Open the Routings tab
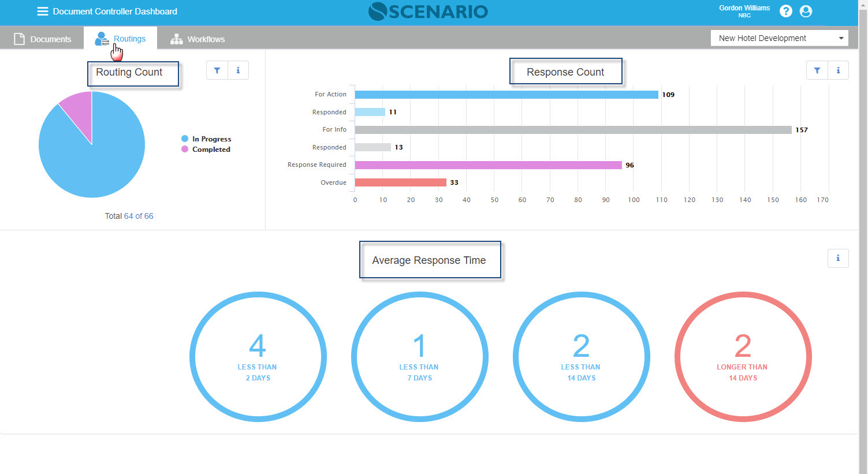The width and height of the screenshot is (868, 474). click(x=121, y=39)
